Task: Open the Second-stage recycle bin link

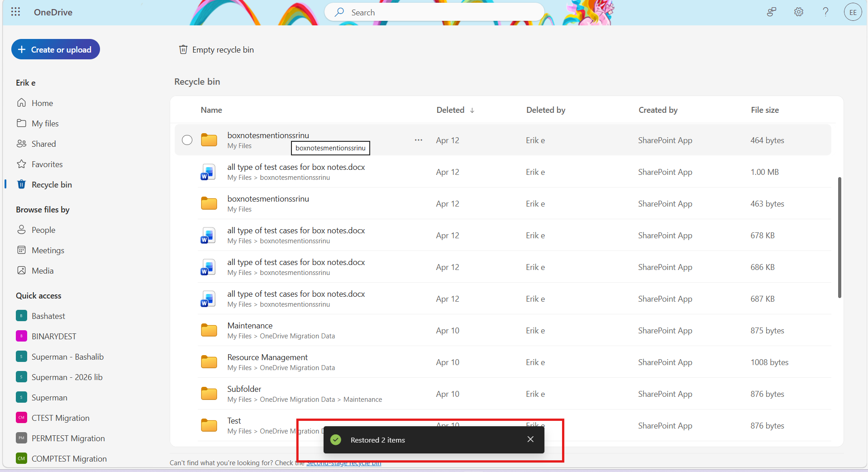Action: pos(343,463)
